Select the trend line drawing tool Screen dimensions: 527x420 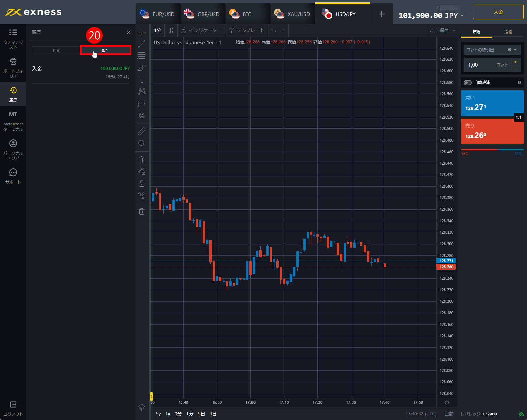click(142, 44)
